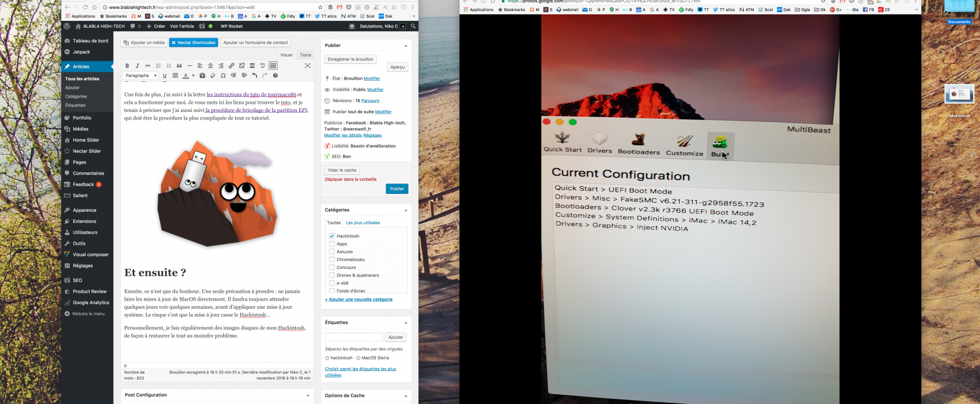The image size is (980, 404).
Task: Apply italic formatting in the editor
Action: (x=137, y=66)
